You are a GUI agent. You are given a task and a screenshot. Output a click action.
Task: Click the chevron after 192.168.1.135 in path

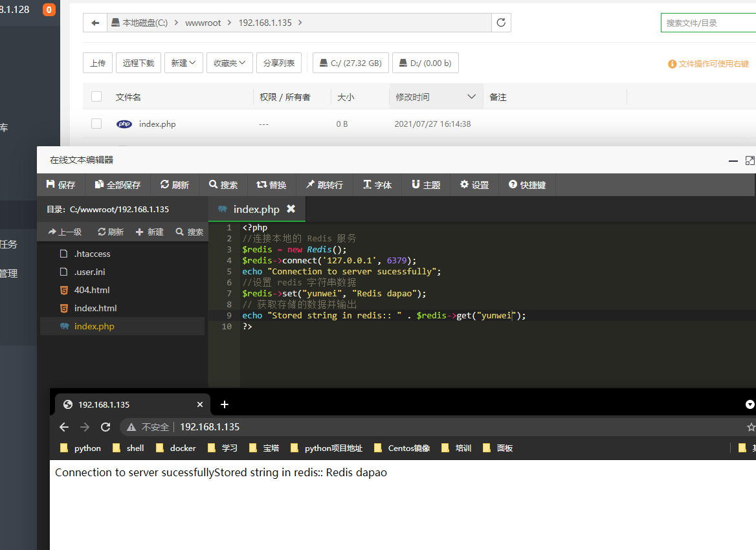click(x=300, y=23)
